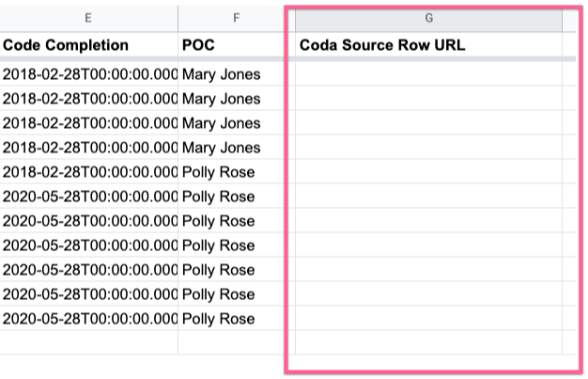The height and width of the screenshot is (379, 588).
Task: Click empty URL cell beside first Polly Rose
Action: coord(428,172)
